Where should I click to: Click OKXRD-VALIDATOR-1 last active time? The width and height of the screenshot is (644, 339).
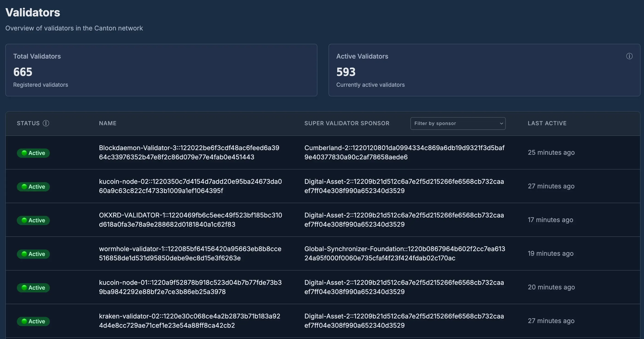click(x=550, y=220)
